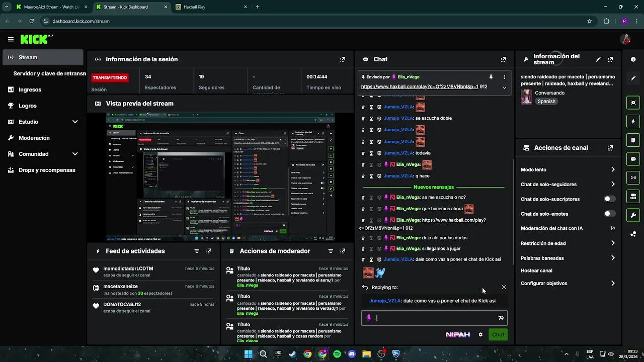Click the stream preview thumbnail

click(220, 177)
